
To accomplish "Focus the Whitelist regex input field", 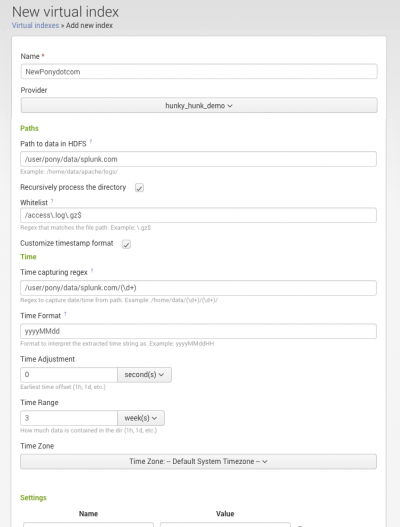I will pyautogui.click(x=198, y=215).
